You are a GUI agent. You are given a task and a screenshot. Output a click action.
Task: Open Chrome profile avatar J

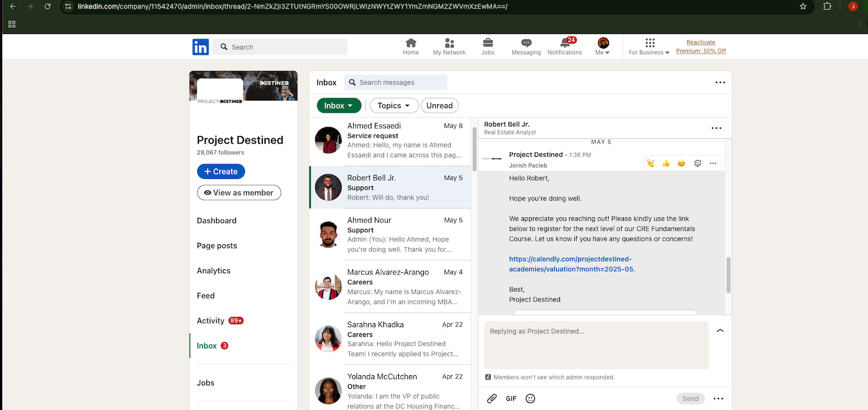tap(853, 6)
